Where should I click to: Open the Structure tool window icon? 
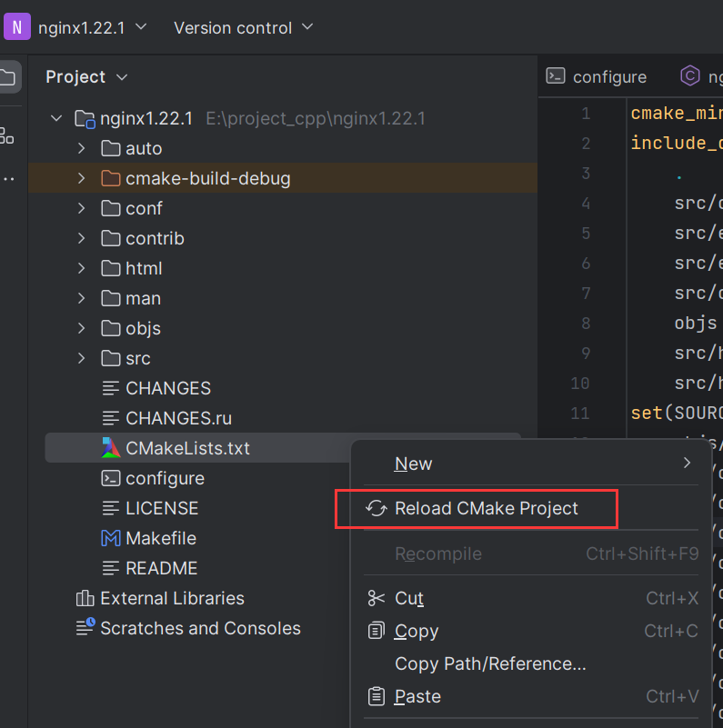click(x=7, y=136)
